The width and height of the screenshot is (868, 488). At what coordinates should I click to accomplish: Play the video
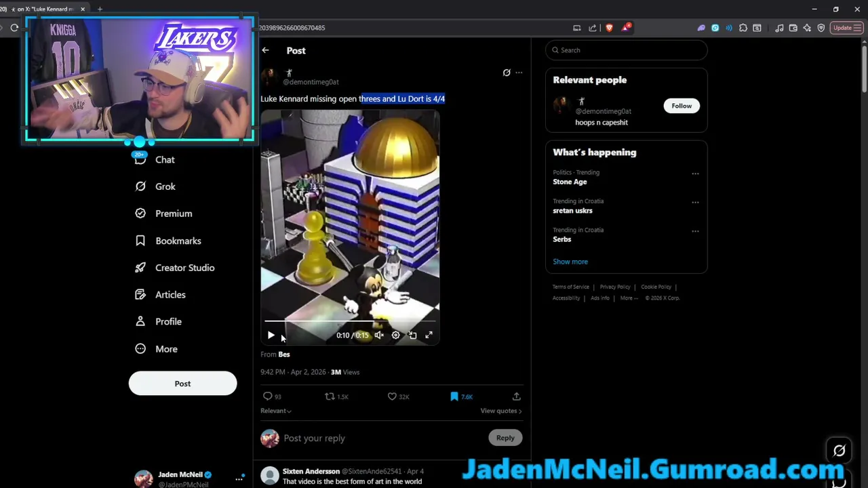tap(271, 335)
